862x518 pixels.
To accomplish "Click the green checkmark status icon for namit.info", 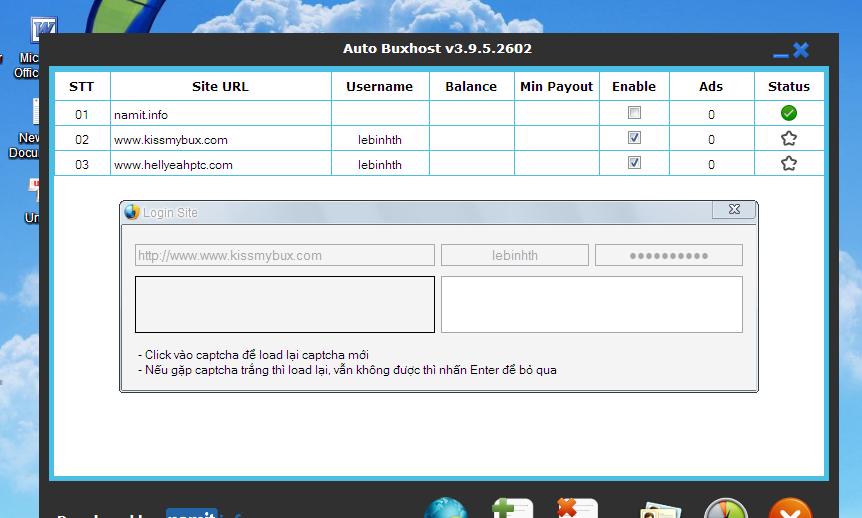I will (x=788, y=113).
